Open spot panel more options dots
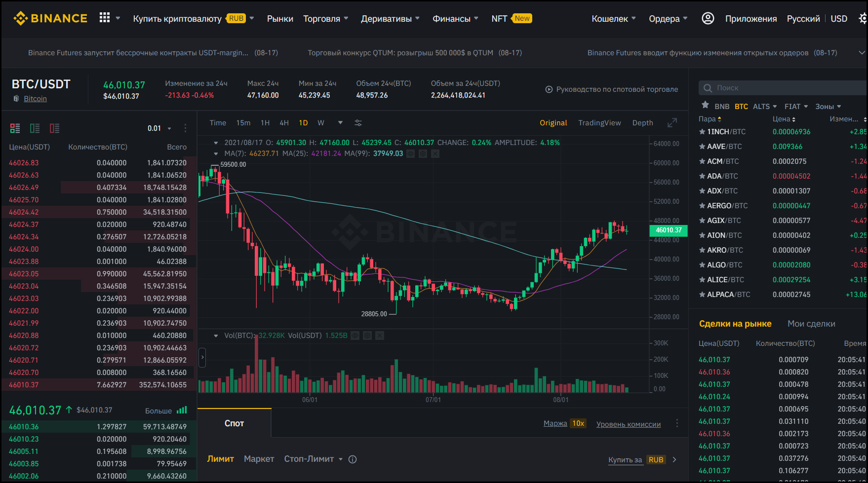The width and height of the screenshot is (868, 483). [x=677, y=423]
